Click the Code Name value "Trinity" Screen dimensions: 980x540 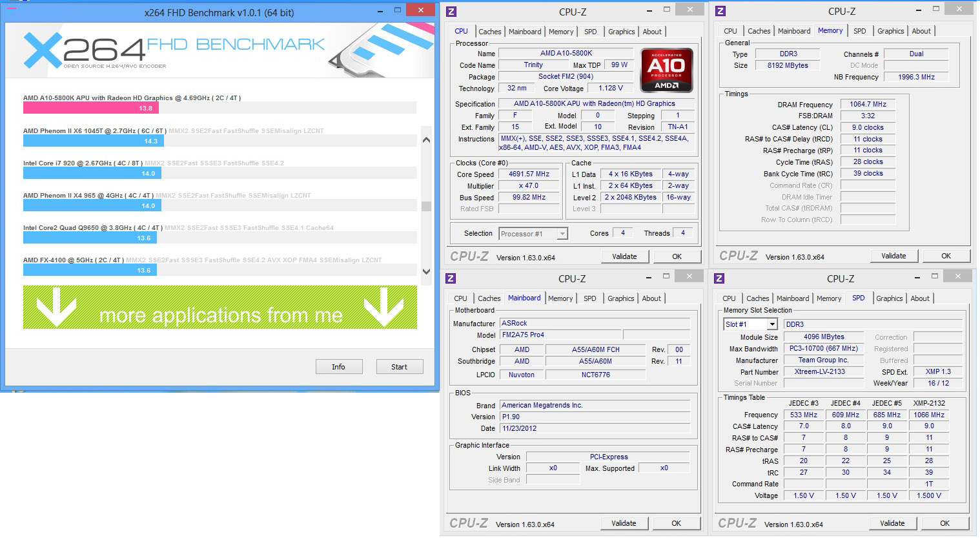pyautogui.click(x=533, y=65)
